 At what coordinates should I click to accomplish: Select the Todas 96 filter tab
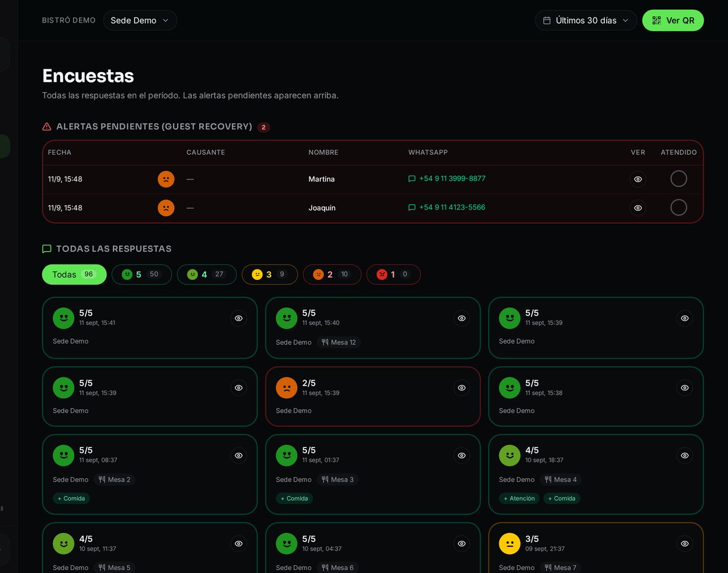(x=74, y=274)
